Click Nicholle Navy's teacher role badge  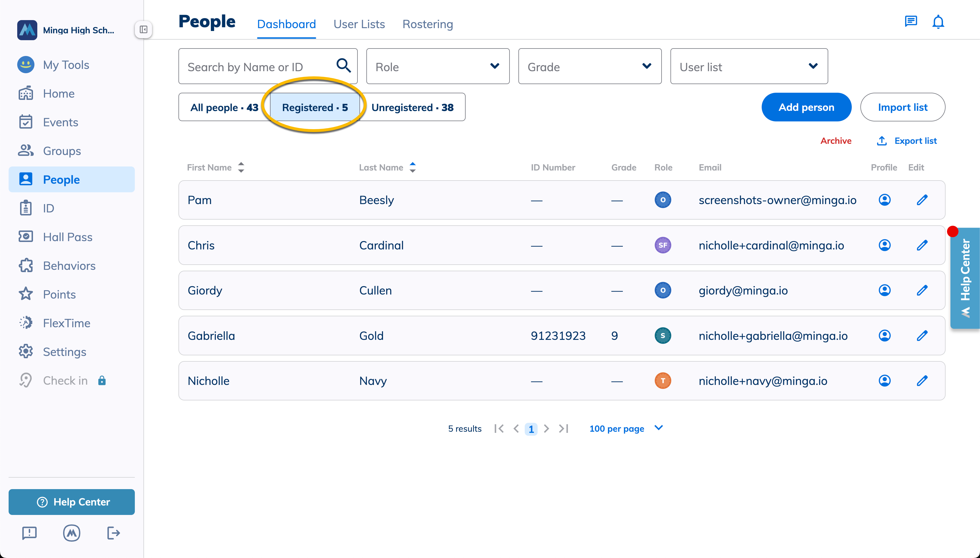point(662,381)
